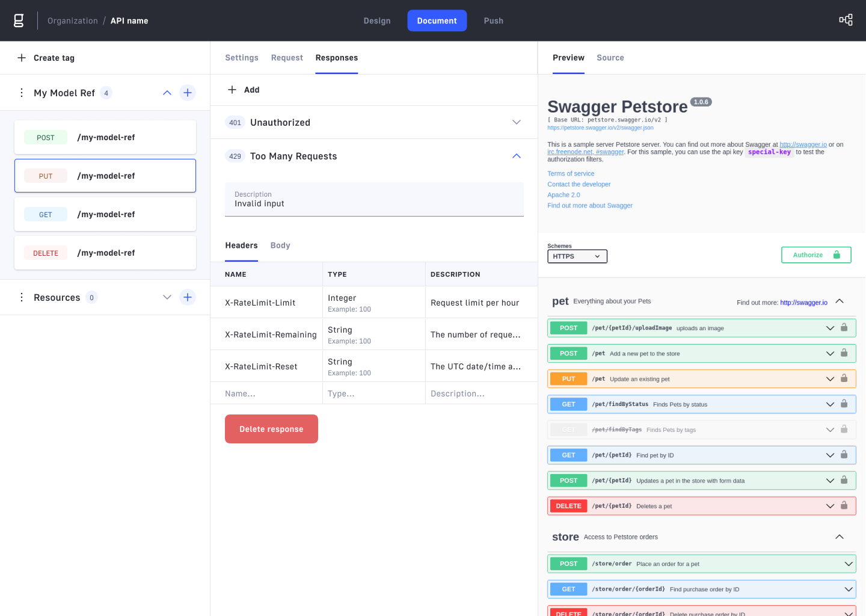866x616 pixels.
Task: Open the integrations icon in top-right corner
Action: tap(846, 19)
